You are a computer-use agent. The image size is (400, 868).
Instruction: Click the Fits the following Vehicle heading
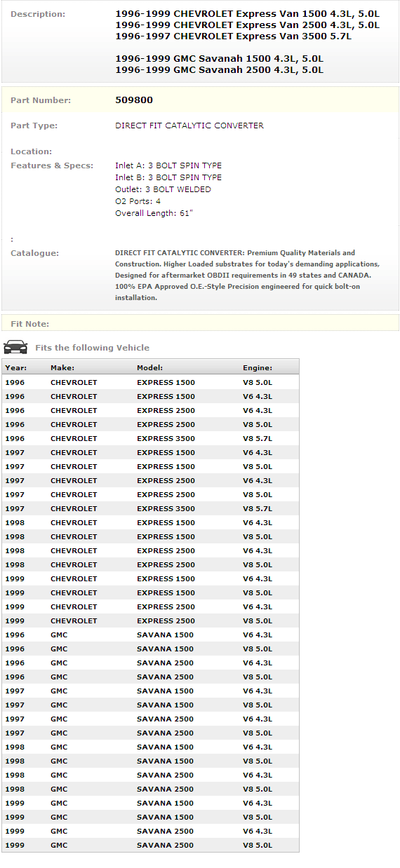(92, 348)
